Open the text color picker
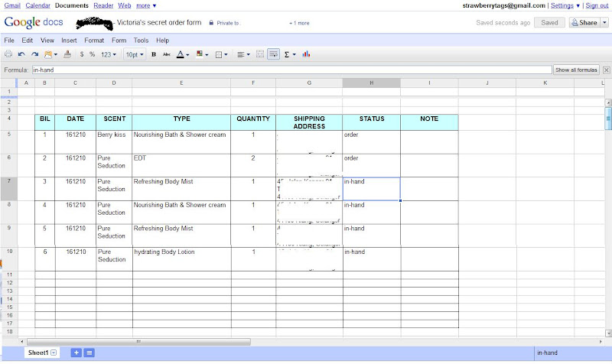Screen dimensions: 612x364 pos(183,54)
